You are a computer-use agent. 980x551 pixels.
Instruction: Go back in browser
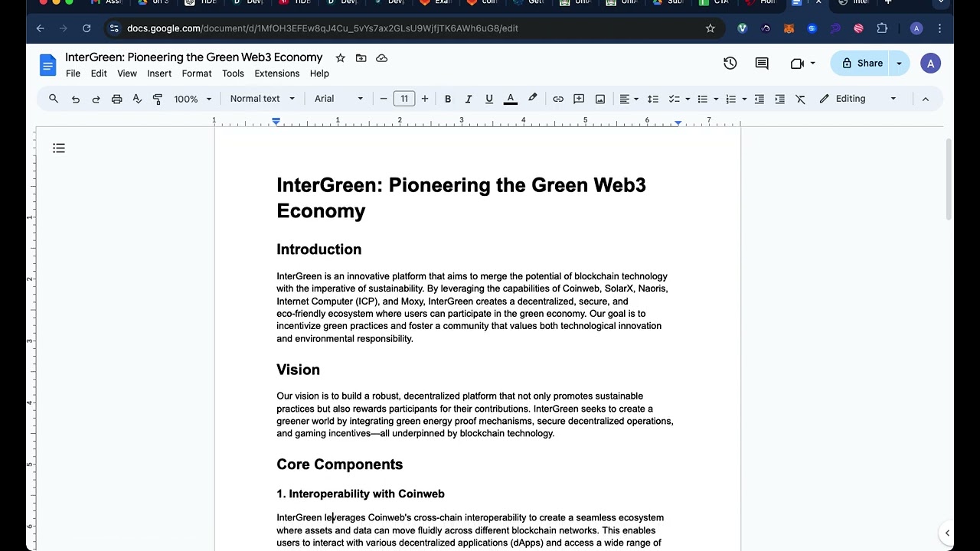(x=40, y=28)
